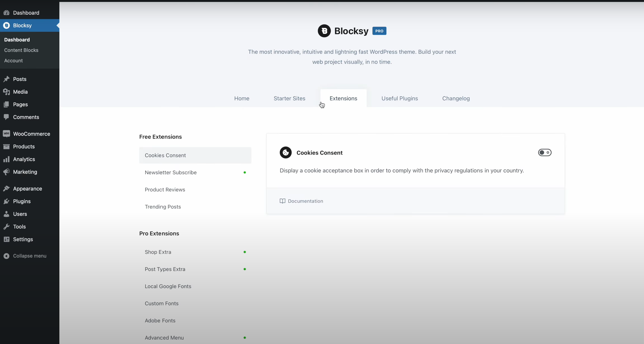Click the WooCommerce icon in sidebar
The width and height of the screenshot is (644, 344).
click(x=6, y=134)
